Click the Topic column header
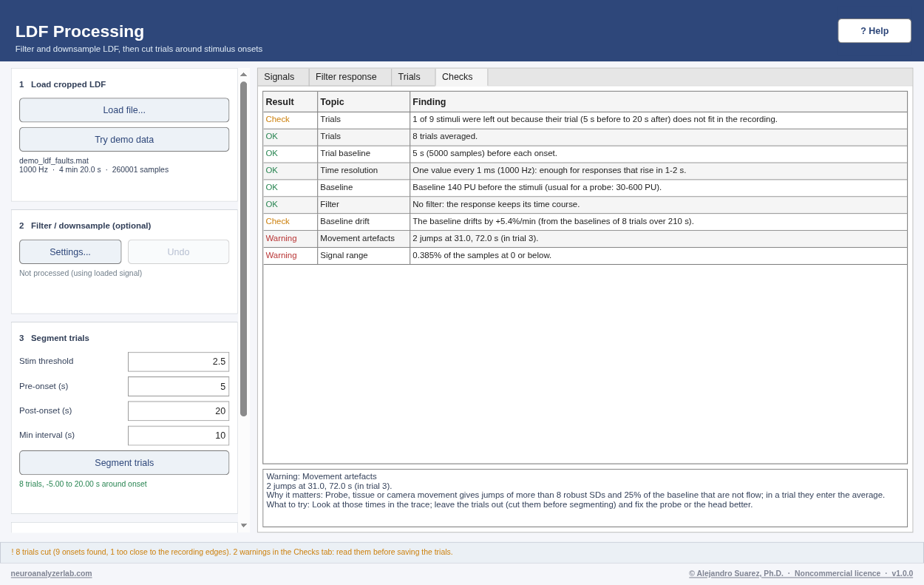The width and height of the screenshot is (924, 585). 364,102
